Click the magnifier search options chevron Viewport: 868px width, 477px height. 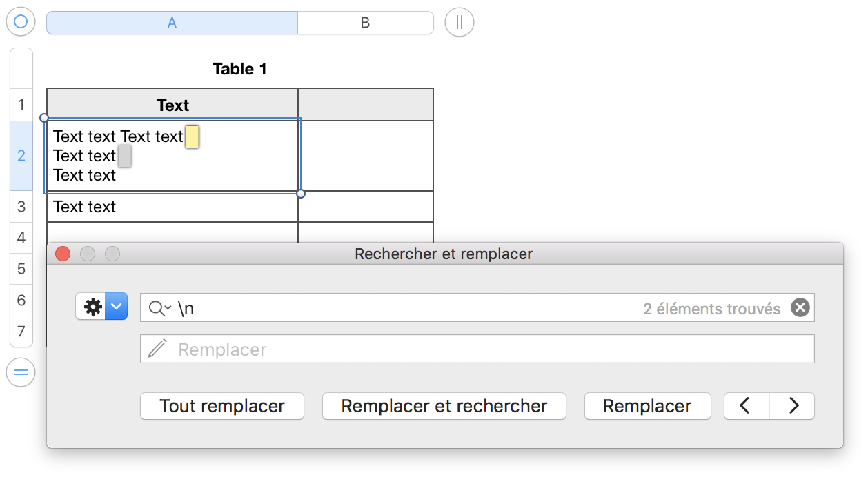pyautogui.click(x=160, y=308)
